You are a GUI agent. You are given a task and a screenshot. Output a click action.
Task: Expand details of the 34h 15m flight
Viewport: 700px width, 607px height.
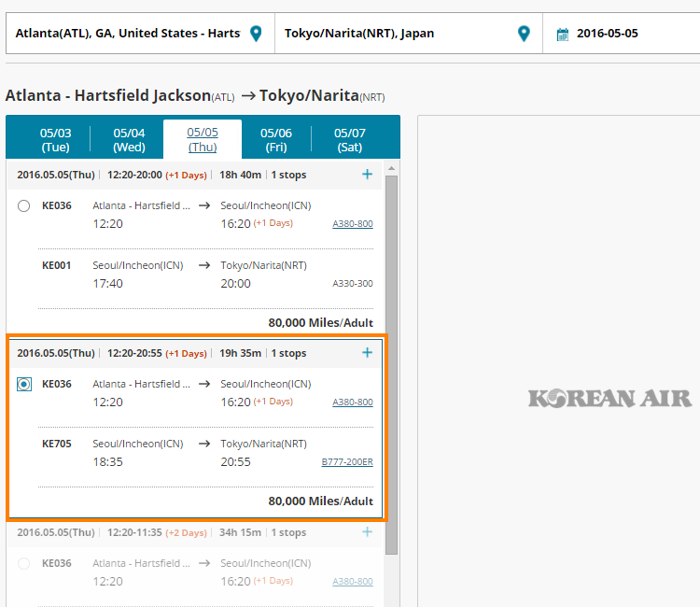click(367, 532)
